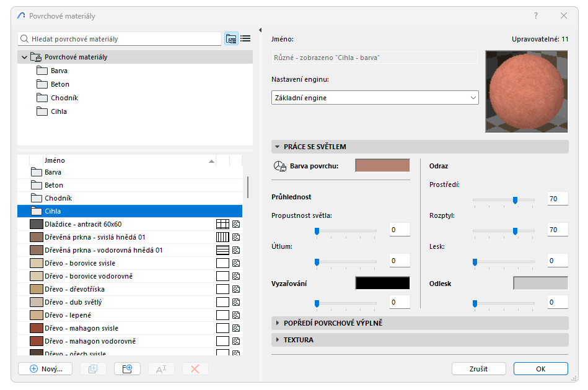This screenshot has height=390, width=588.
Task: Open the Nastavení enginu dropdown
Action: (375, 98)
